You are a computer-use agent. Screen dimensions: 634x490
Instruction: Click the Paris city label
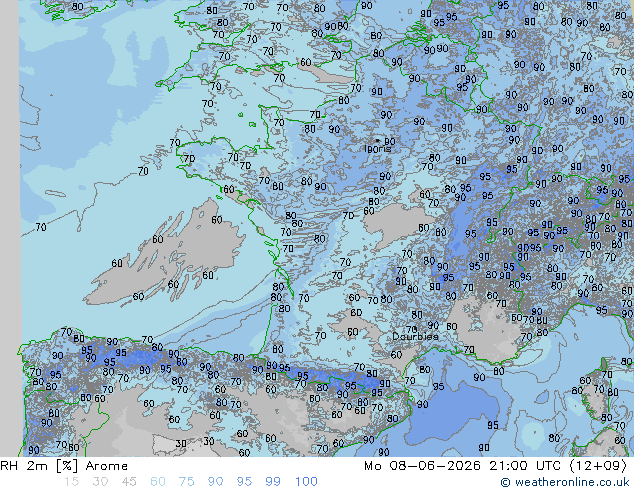pos(378,149)
